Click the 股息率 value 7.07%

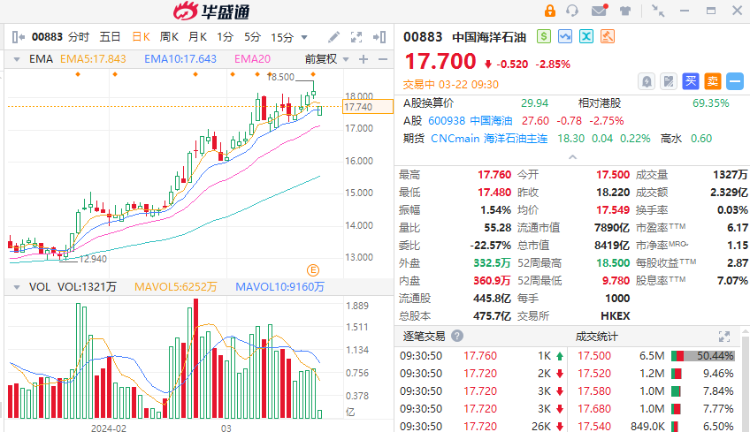(x=732, y=281)
